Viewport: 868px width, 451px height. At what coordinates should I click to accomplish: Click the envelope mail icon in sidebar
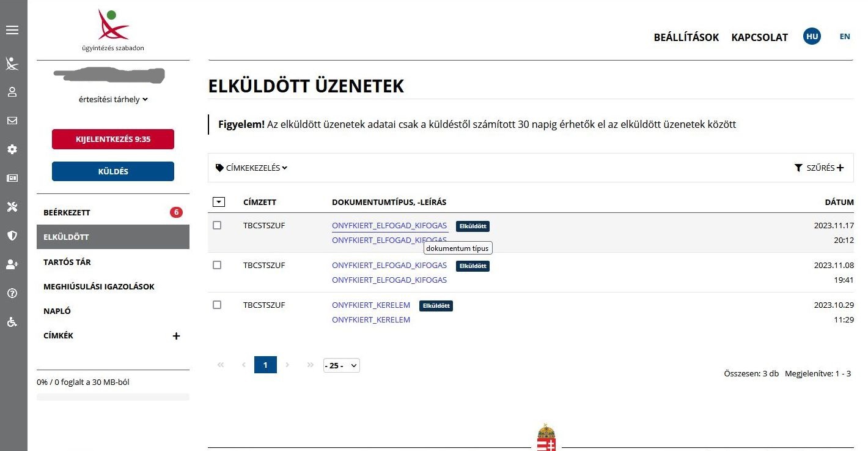click(x=12, y=121)
